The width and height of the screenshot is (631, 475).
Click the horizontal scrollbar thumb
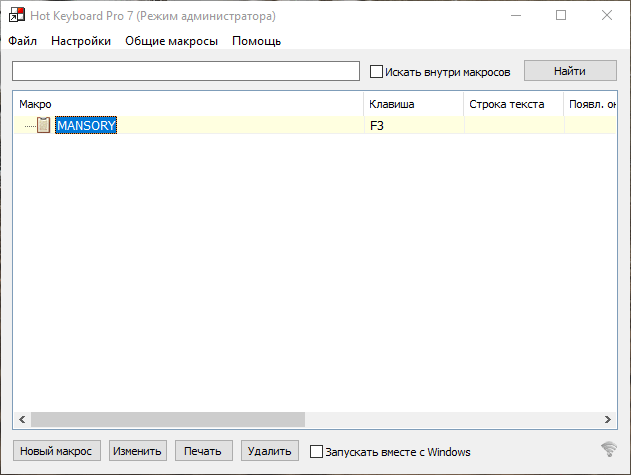168,419
